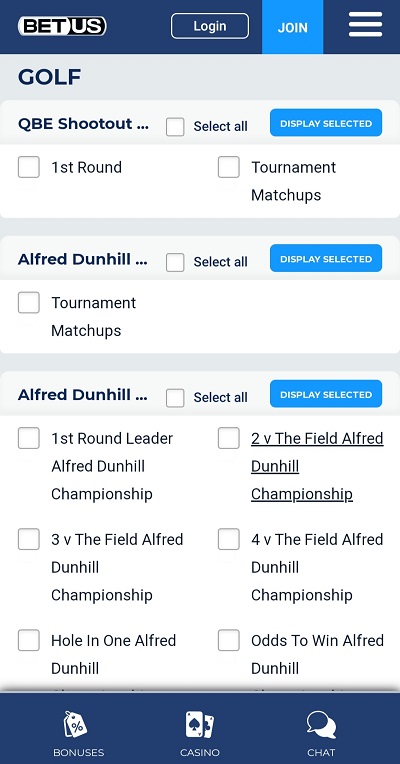Select the GOLF page heading
The height and width of the screenshot is (764, 400).
50,77
